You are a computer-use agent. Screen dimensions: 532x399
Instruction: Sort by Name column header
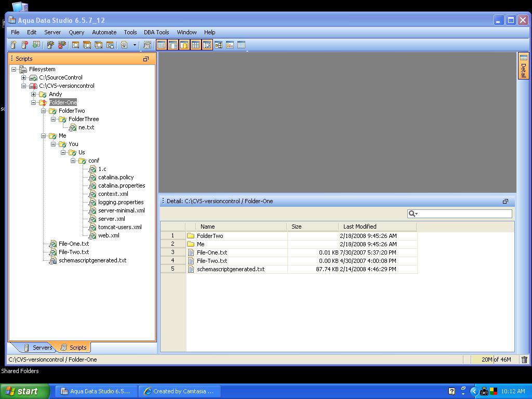click(x=241, y=227)
